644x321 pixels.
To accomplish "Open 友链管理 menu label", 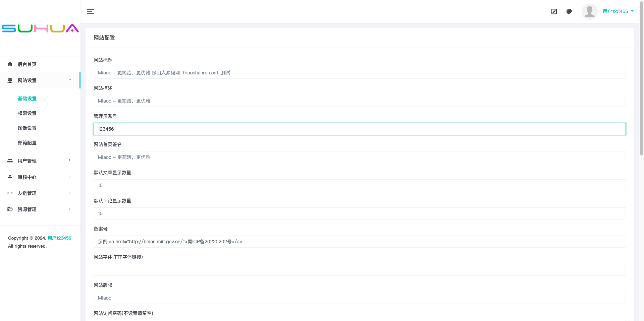I will pyautogui.click(x=27, y=193).
